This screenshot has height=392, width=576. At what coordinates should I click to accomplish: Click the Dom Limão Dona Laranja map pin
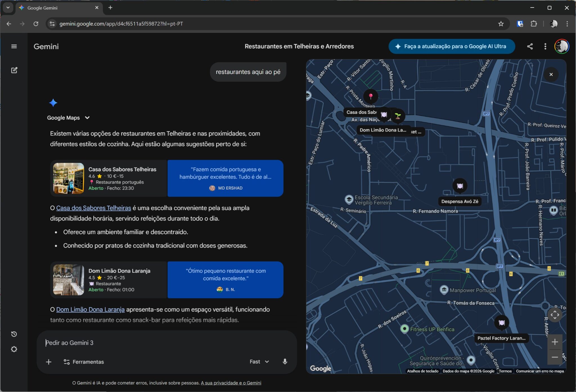tap(384, 115)
